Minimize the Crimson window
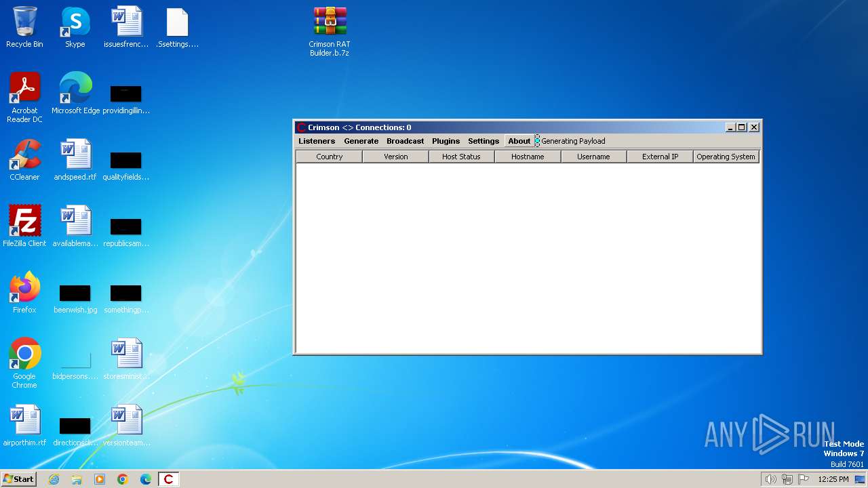This screenshot has width=868, height=488. [730, 127]
